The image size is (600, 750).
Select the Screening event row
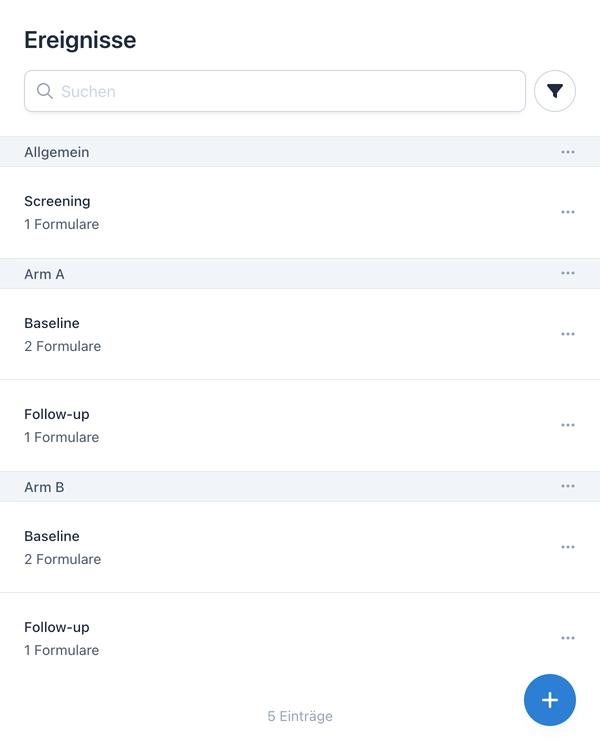click(250, 212)
